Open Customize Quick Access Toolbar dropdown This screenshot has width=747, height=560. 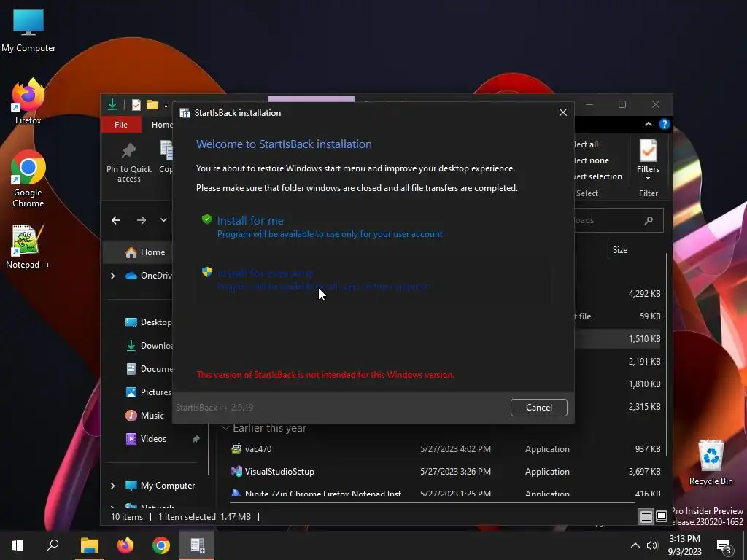(166, 105)
